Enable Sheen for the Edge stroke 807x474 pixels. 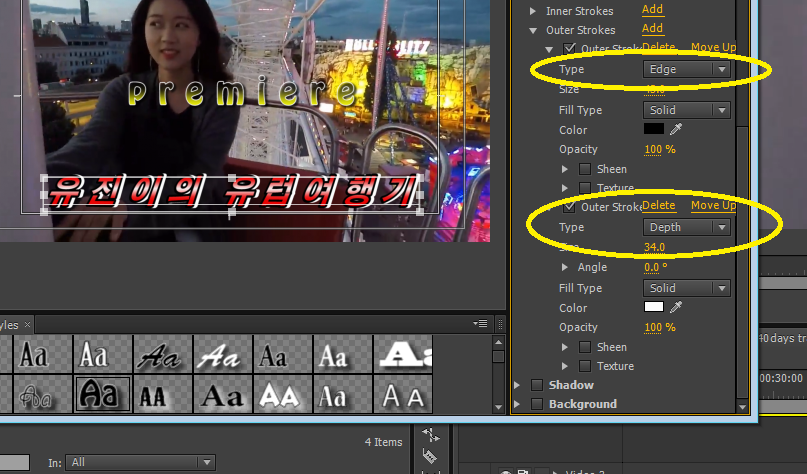click(585, 169)
